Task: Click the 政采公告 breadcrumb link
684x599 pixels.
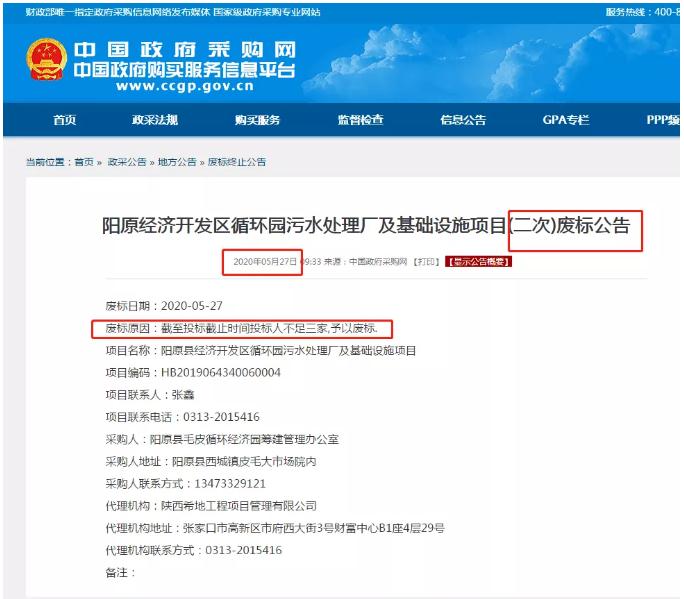Action: (x=127, y=162)
